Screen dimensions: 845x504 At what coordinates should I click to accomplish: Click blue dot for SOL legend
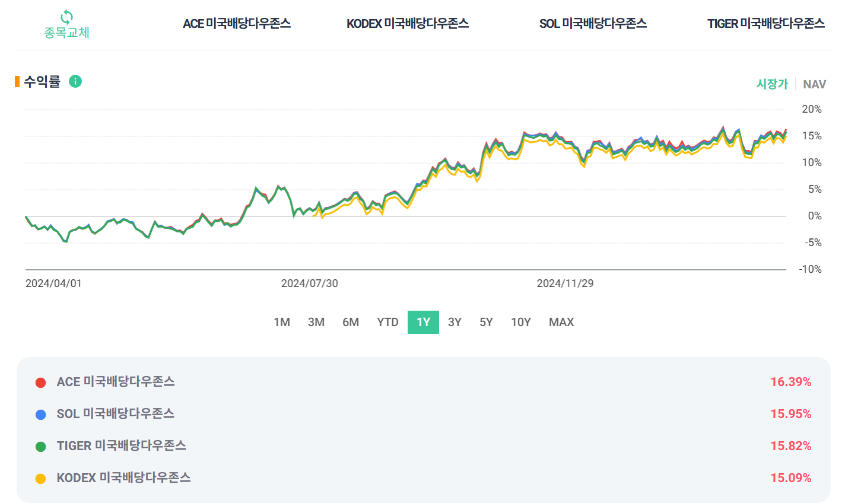[40, 414]
